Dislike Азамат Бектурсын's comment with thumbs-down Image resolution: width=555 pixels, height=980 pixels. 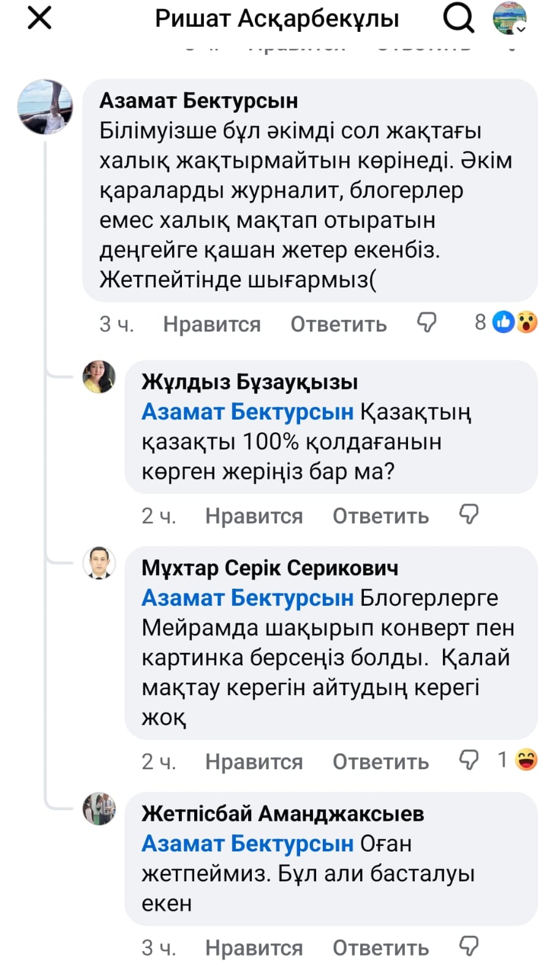tap(426, 322)
